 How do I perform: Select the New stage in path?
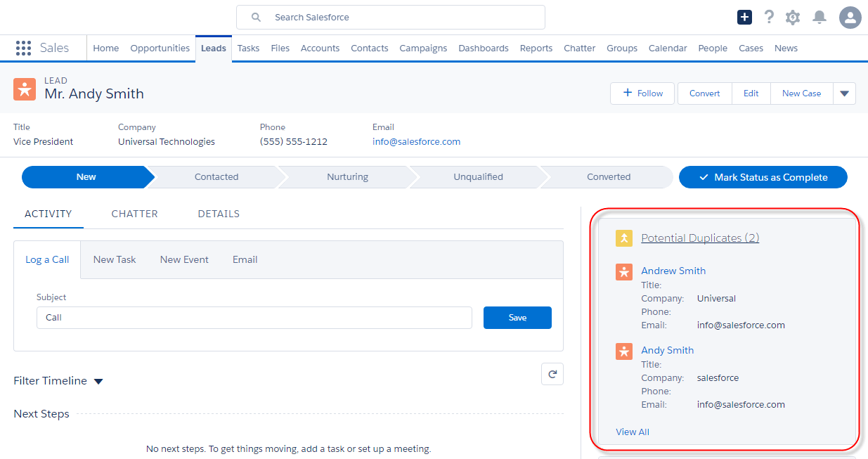(x=86, y=177)
